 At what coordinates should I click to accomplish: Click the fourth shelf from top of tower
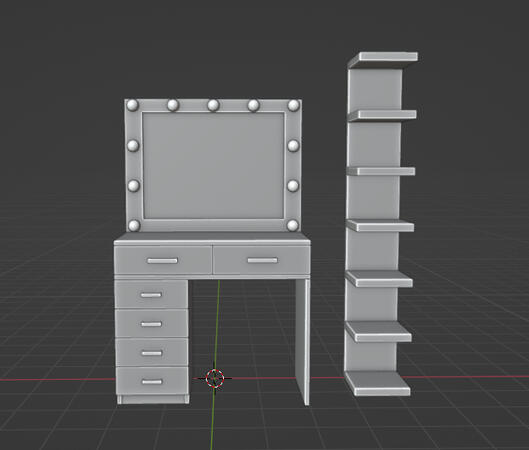point(380,225)
